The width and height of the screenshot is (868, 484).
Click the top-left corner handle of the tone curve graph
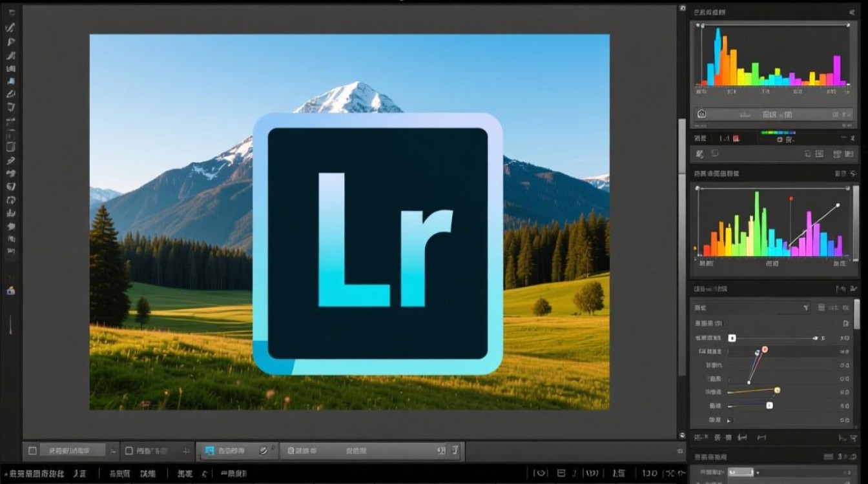(697, 188)
